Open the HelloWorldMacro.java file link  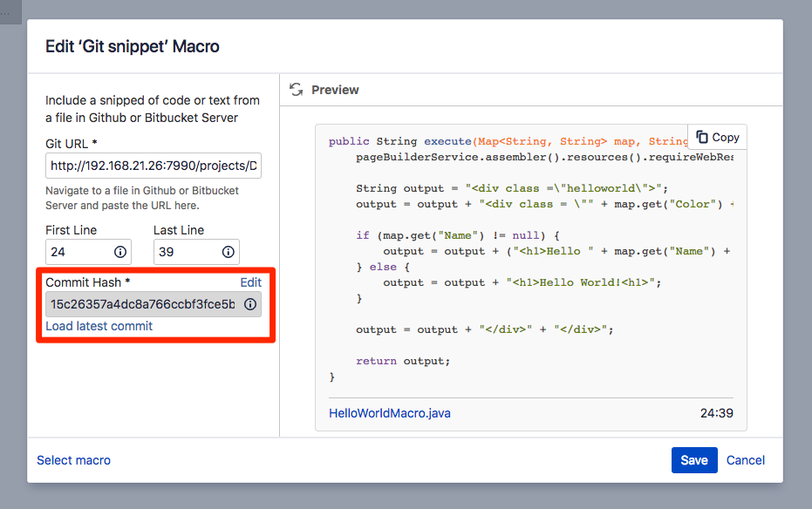click(x=389, y=413)
